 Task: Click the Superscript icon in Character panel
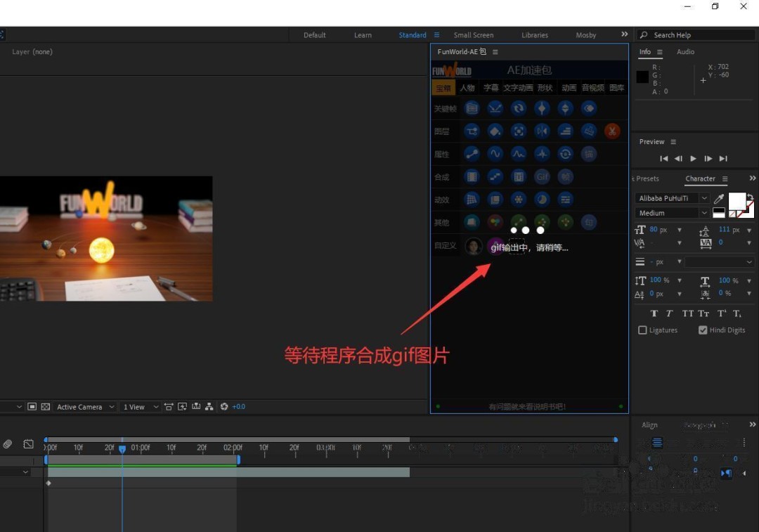click(721, 313)
